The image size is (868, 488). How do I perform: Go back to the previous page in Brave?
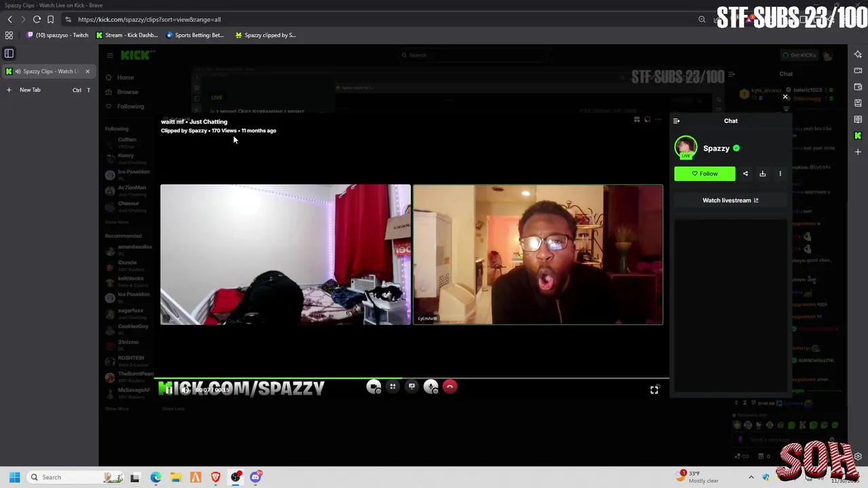9,20
